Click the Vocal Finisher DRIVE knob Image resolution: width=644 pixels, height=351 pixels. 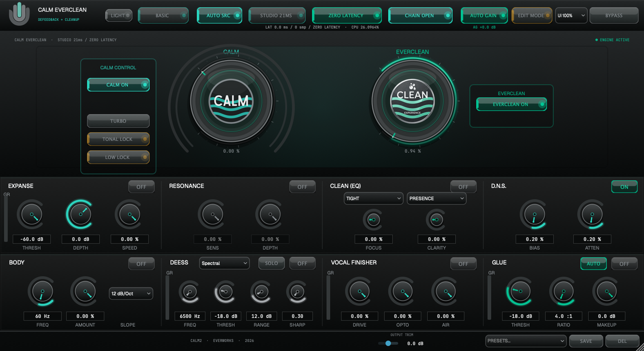[x=359, y=292]
